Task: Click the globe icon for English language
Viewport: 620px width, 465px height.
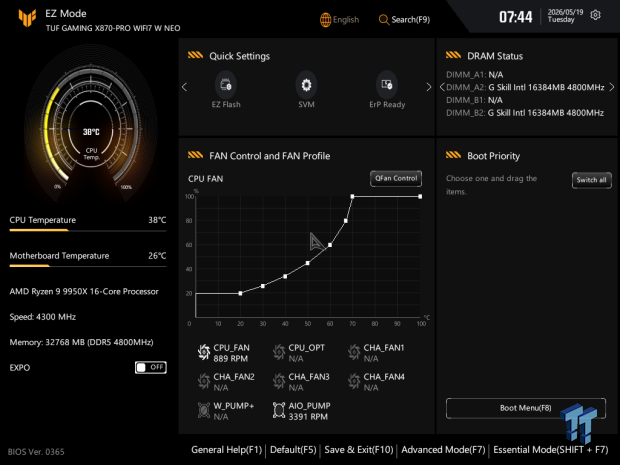Action: pos(325,20)
